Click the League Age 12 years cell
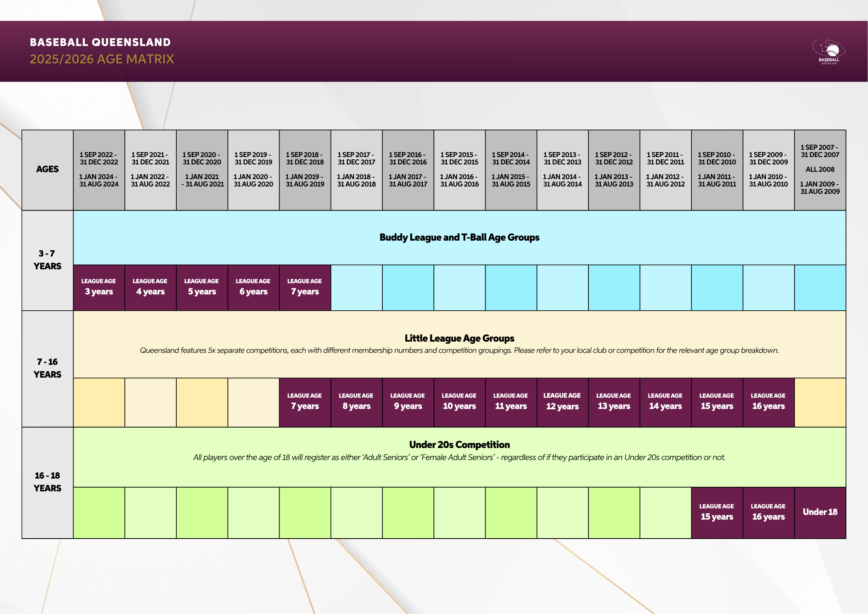The height and width of the screenshot is (614, 868). point(562,402)
